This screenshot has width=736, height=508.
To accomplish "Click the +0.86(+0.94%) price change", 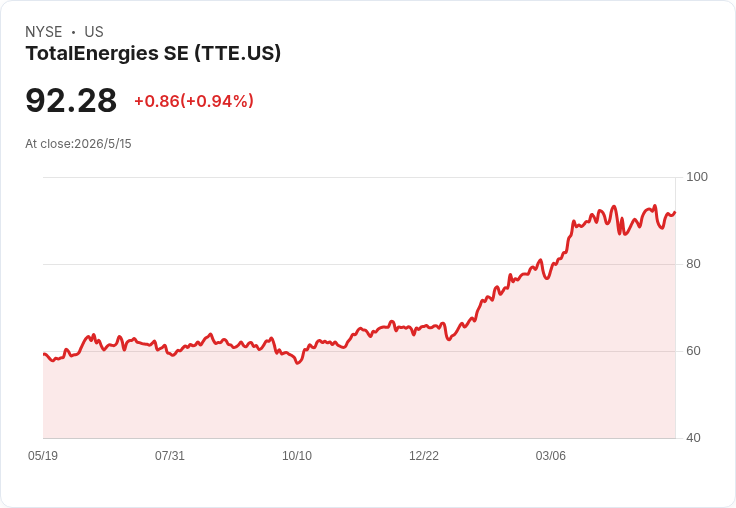I will point(194,101).
